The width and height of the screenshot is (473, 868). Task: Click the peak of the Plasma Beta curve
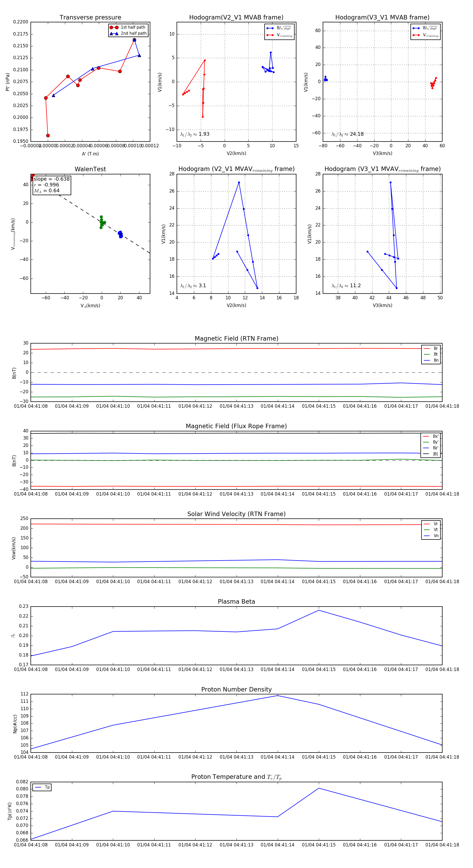[319, 610]
